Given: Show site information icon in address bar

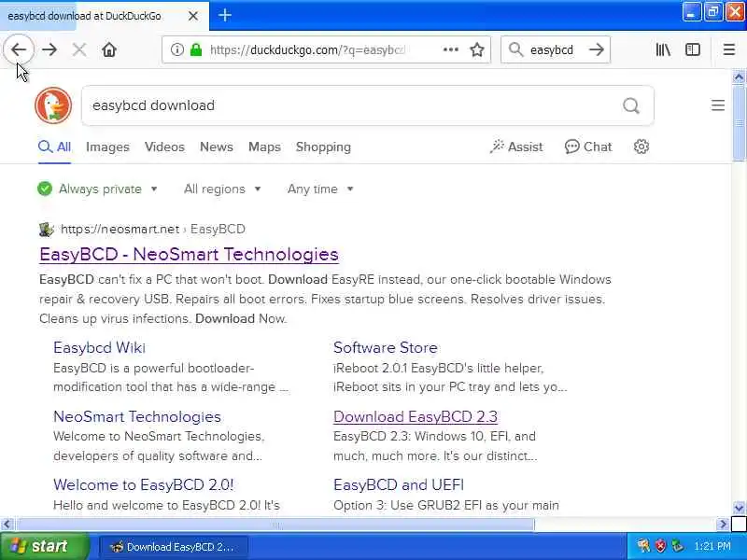Looking at the screenshot, I should click(x=176, y=49).
